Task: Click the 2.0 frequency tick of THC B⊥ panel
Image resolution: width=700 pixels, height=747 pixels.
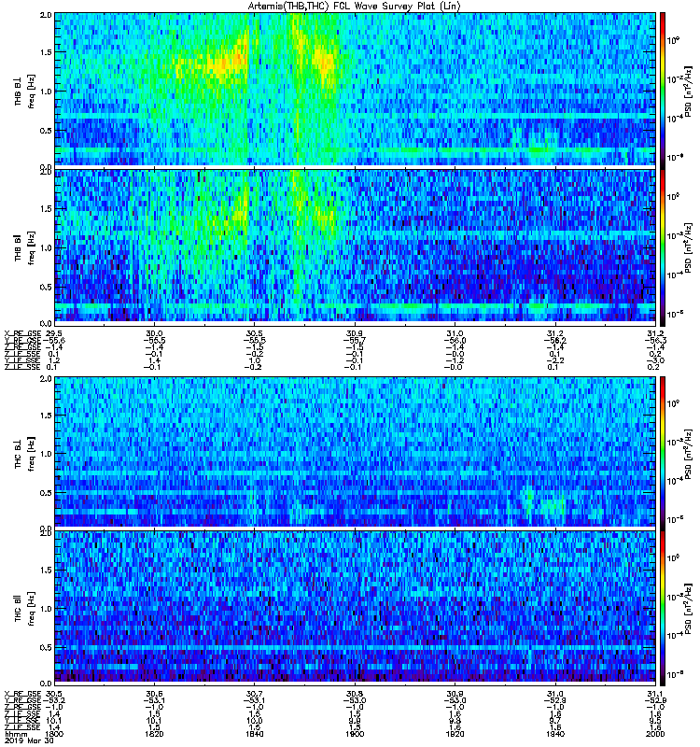Action: click(x=46, y=378)
